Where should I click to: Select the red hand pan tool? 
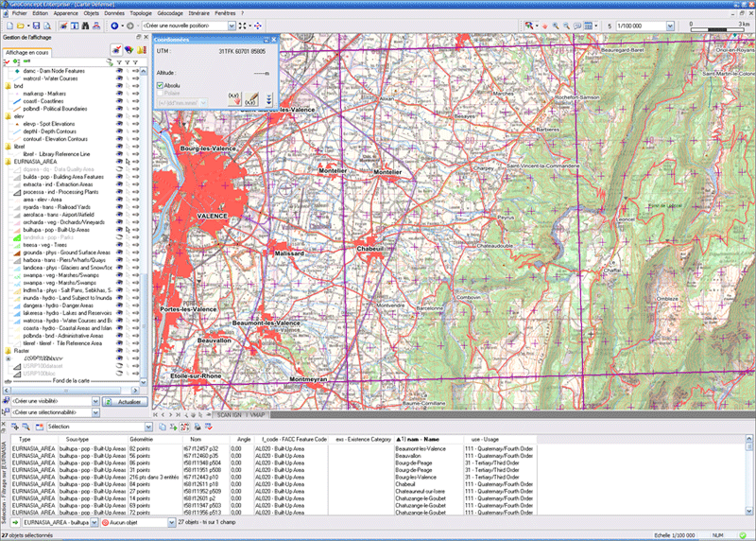(545, 26)
